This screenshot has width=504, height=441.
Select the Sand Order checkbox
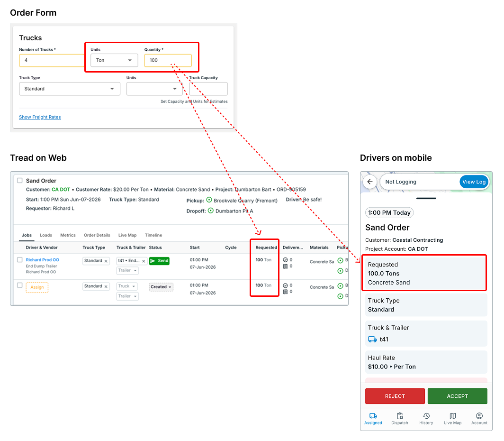[19, 181]
